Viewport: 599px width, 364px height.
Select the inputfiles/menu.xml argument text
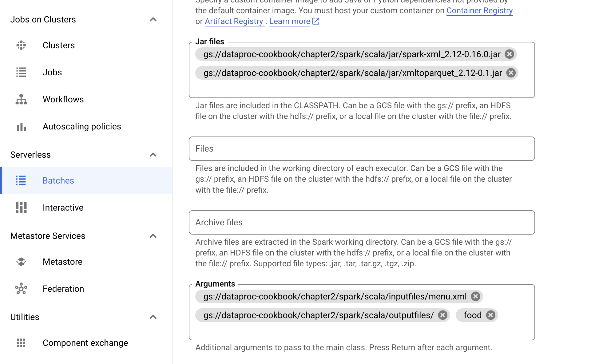click(335, 296)
